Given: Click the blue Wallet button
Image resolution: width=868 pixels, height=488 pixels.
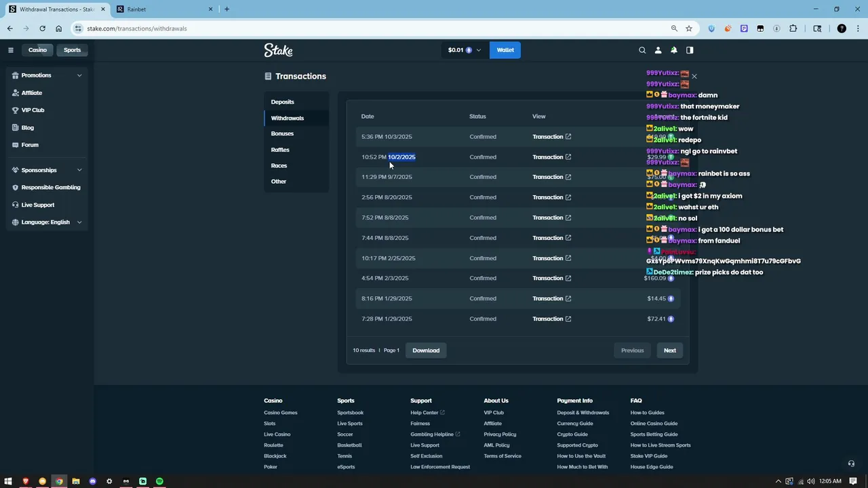Looking at the screenshot, I should (x=505, y=50).
